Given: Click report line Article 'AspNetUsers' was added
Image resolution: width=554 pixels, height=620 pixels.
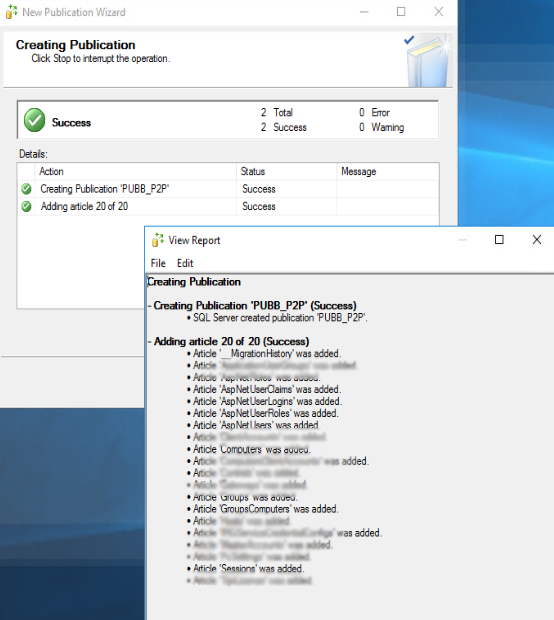Looking at the screenshot, I should click(256, 425).
